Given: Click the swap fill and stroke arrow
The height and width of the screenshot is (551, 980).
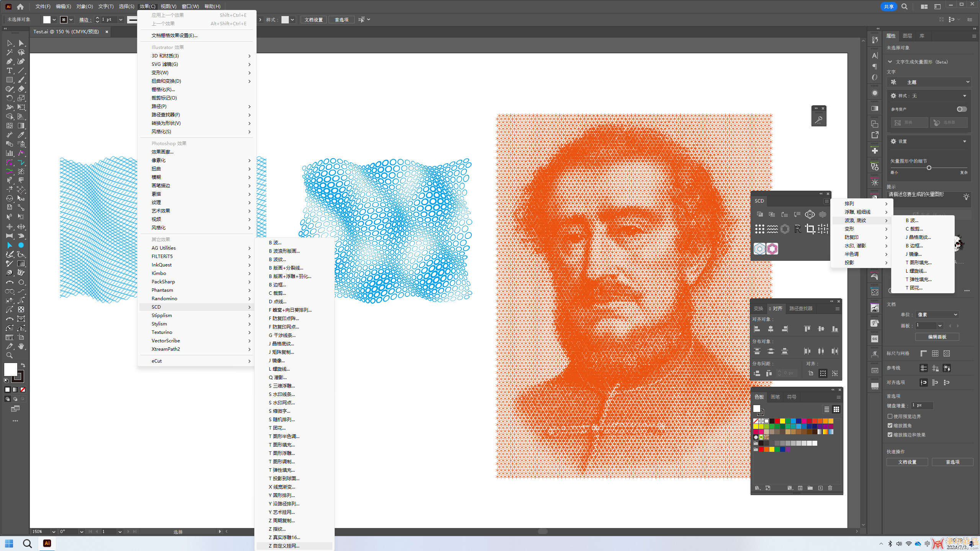Looking at the screenshot, I should (23, 365).
